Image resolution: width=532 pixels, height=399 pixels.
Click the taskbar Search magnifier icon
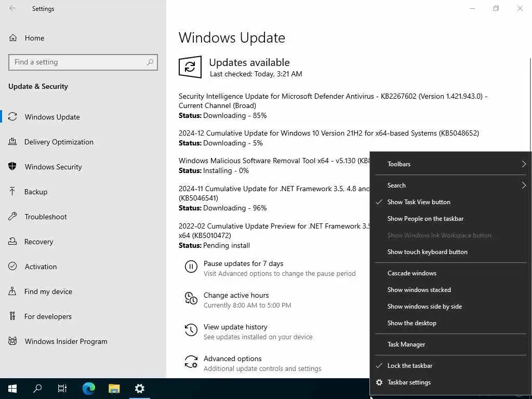(x=37, y=389)
